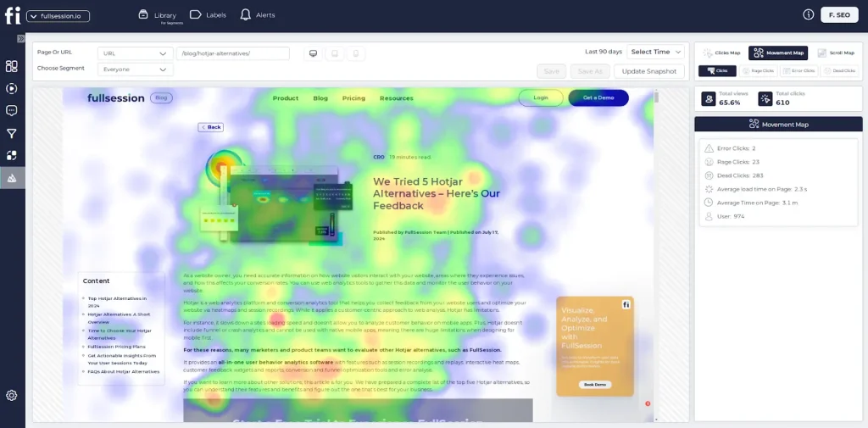Open 'FullSession Pricing Plans' content link

pos(117,347)
